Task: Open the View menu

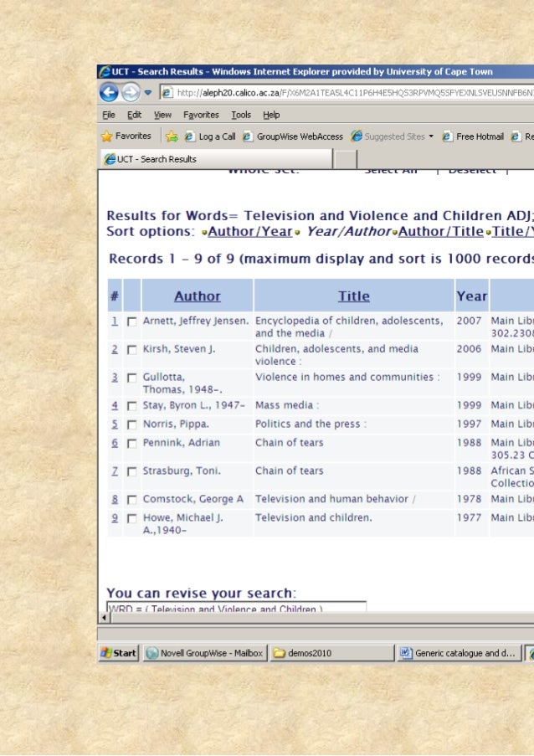Action: pos(162,115)
